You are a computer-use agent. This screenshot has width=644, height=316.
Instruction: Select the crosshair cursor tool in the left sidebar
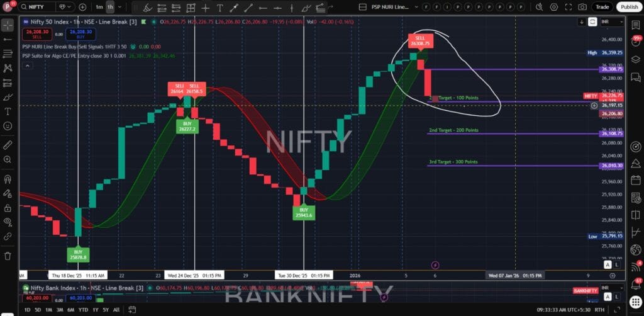(x=8, y=25)
